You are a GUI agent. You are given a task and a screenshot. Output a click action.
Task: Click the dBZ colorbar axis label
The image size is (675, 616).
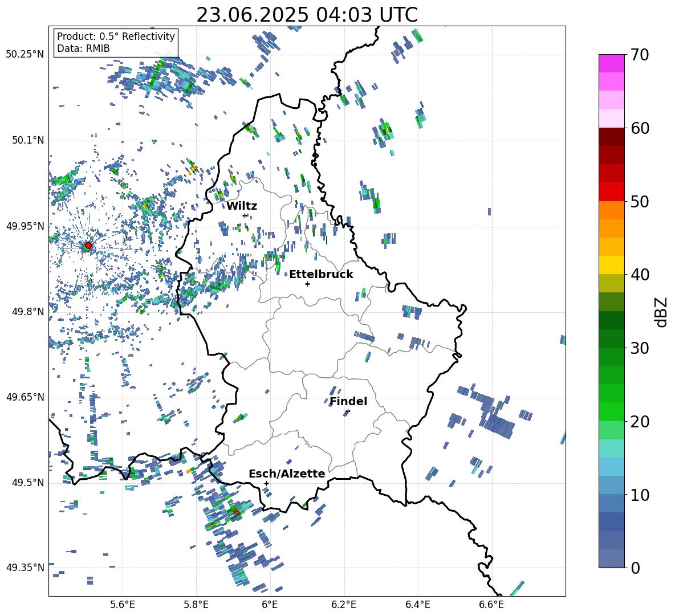tap(662, 312)
